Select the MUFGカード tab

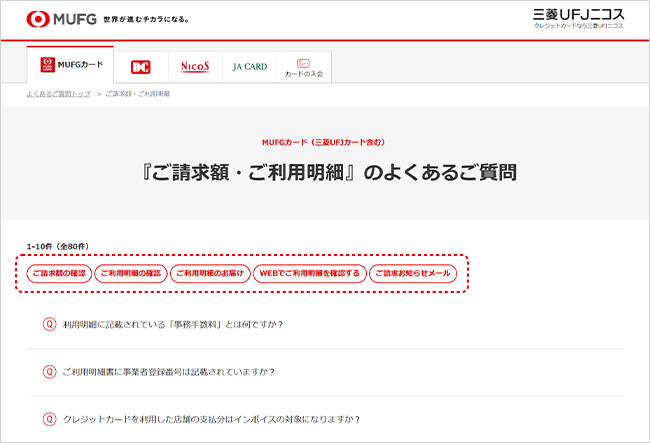[70, 65]
